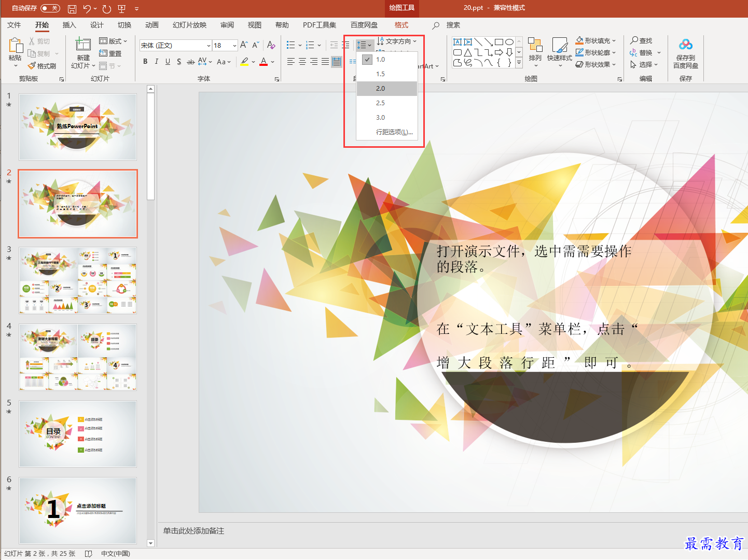This screenshot has height=560, width=748.
Task: Click the 文件 File menu
Action: 14,25
